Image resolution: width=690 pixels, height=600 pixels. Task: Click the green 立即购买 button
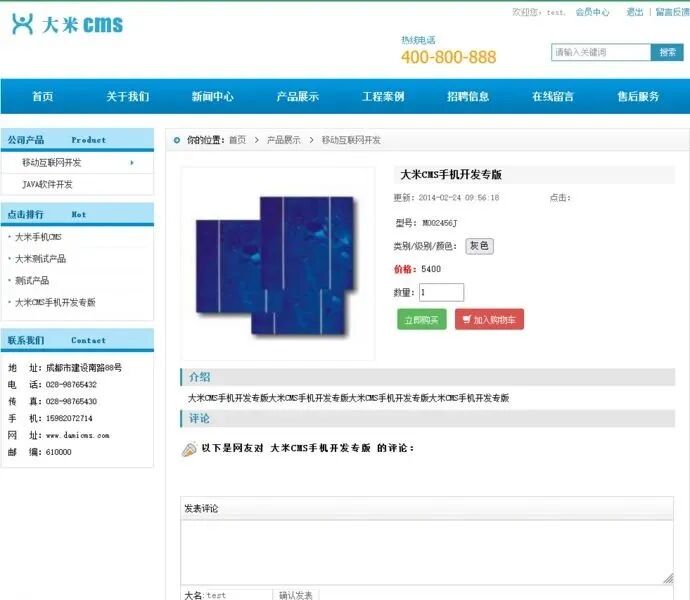click(422, 319)
